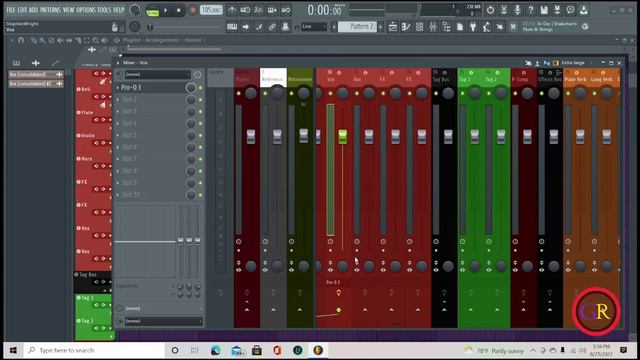Mute the Master track with its green LED
Screen dimensions: 640x360
[x=239, y=93]
